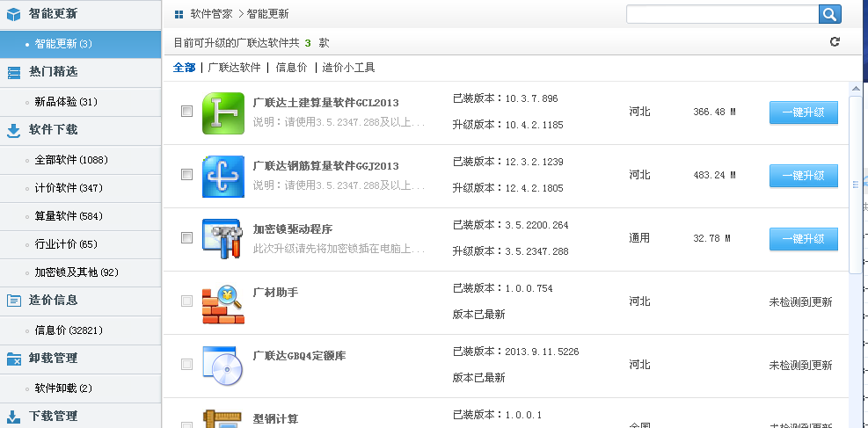The image size is (868, 428).
Task: Click the 卸载管理 folder icon
Action: coord(13,359)
